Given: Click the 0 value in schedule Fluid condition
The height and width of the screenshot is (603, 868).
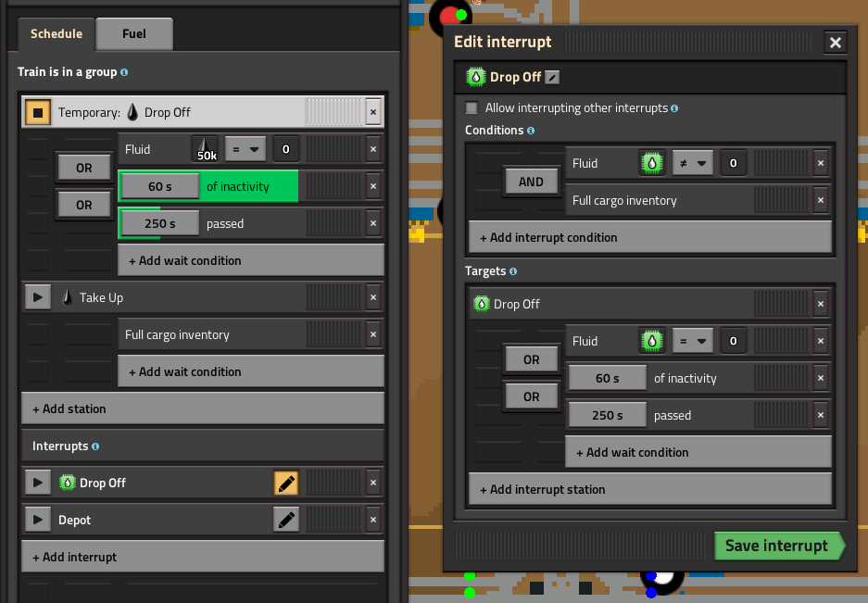Looking at the screenshot, I should [285, 149].
